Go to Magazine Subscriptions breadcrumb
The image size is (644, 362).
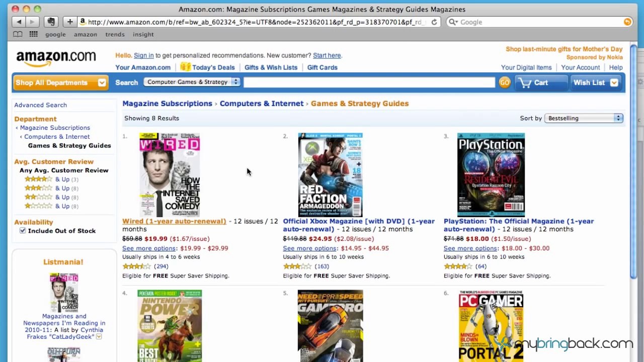click(167, 104)
